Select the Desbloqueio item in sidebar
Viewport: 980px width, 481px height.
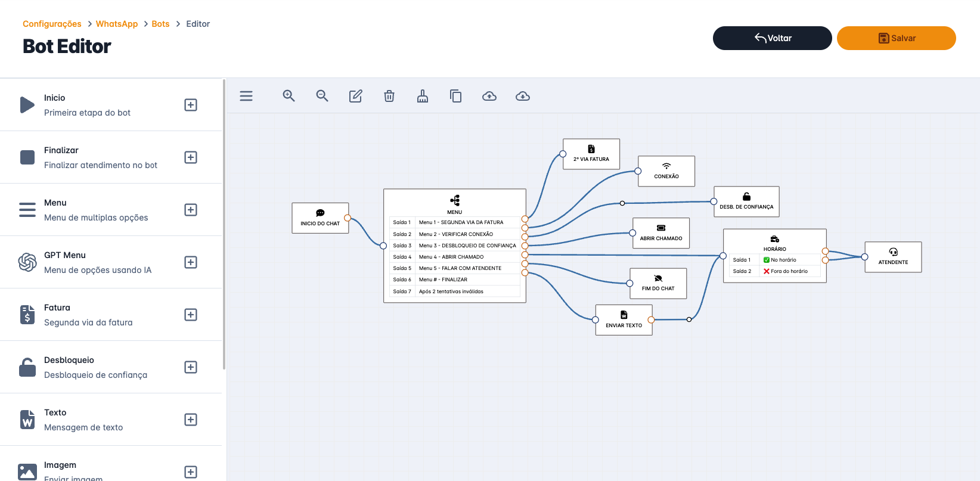pos(95,367)
